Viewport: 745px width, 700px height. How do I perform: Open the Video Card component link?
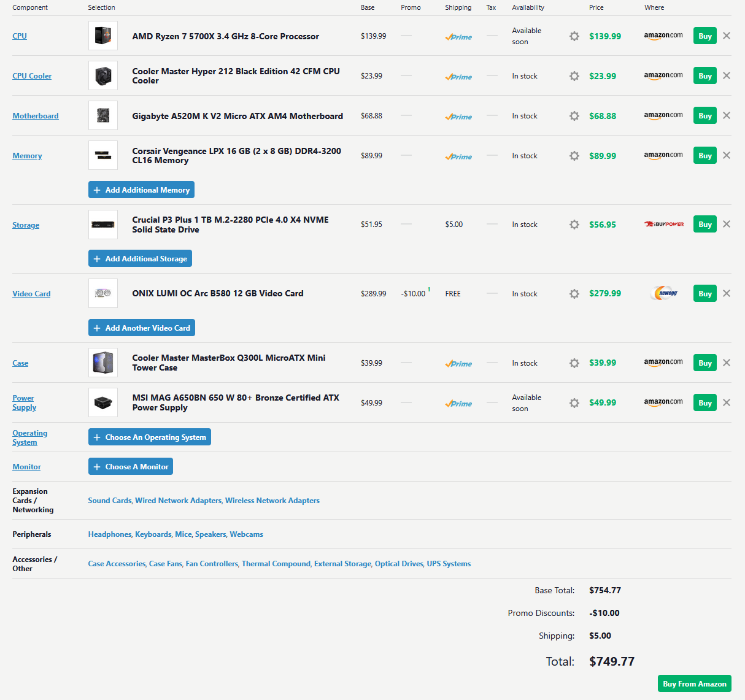pyautogui.click(x=31, y=293)
